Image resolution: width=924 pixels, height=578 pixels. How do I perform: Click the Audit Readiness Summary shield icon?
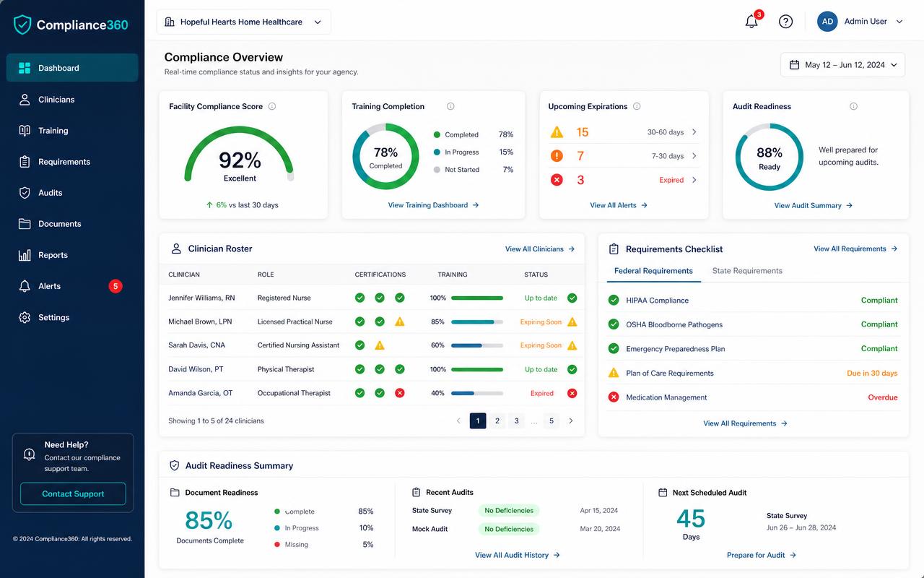(174, 466)
